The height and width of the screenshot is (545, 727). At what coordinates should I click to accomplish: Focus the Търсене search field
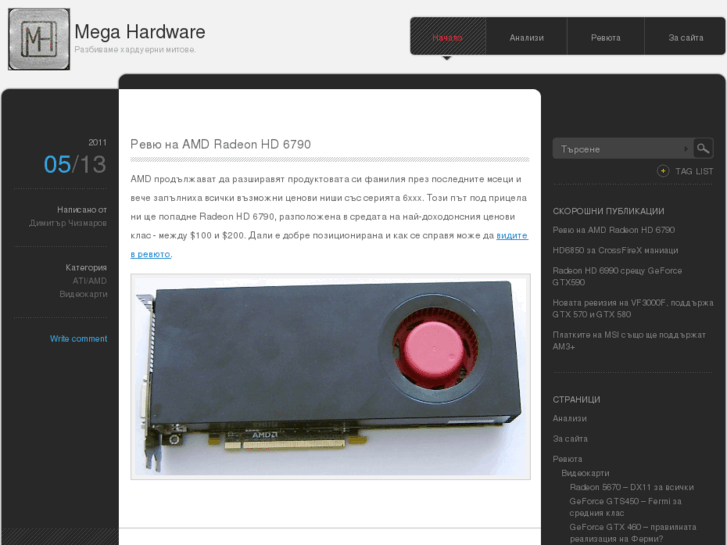click(621, 149)
